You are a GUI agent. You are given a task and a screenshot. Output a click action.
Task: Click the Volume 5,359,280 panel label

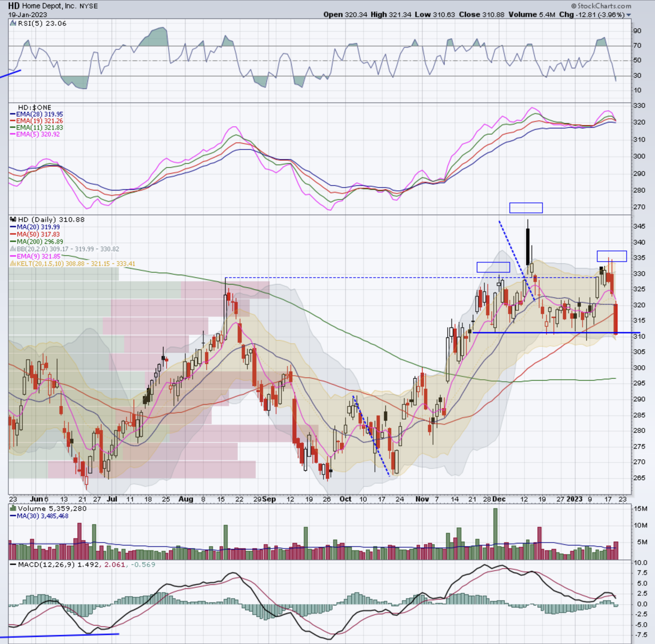(x=52, y=509)
